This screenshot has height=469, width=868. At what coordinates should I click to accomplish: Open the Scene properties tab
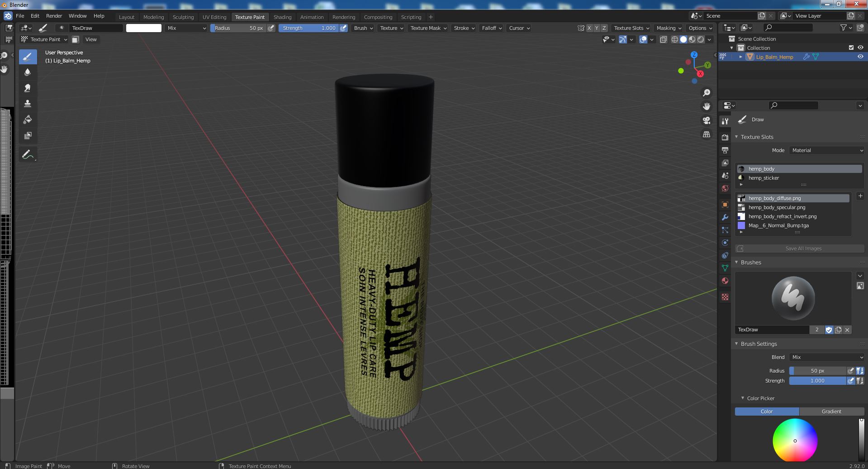(725, 175)
